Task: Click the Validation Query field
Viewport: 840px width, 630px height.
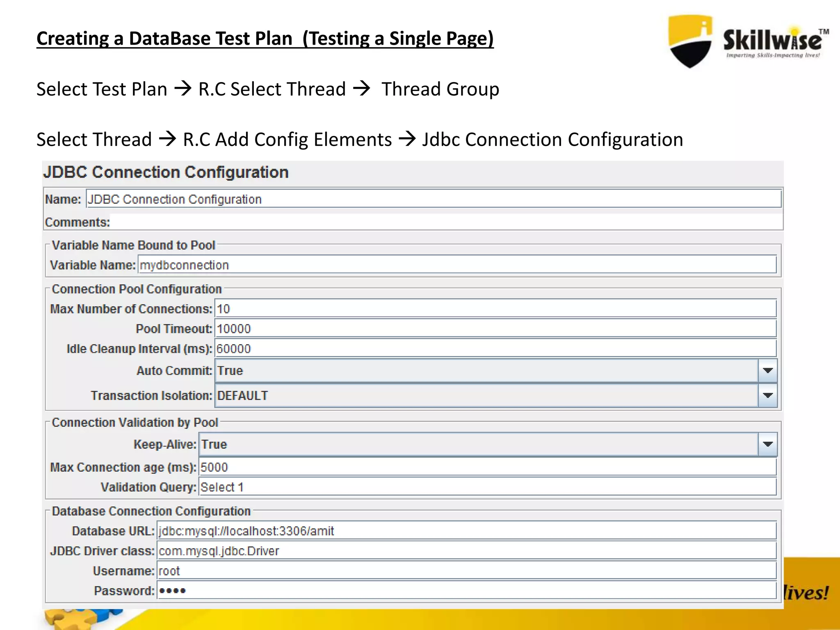Action: [488, 487]
